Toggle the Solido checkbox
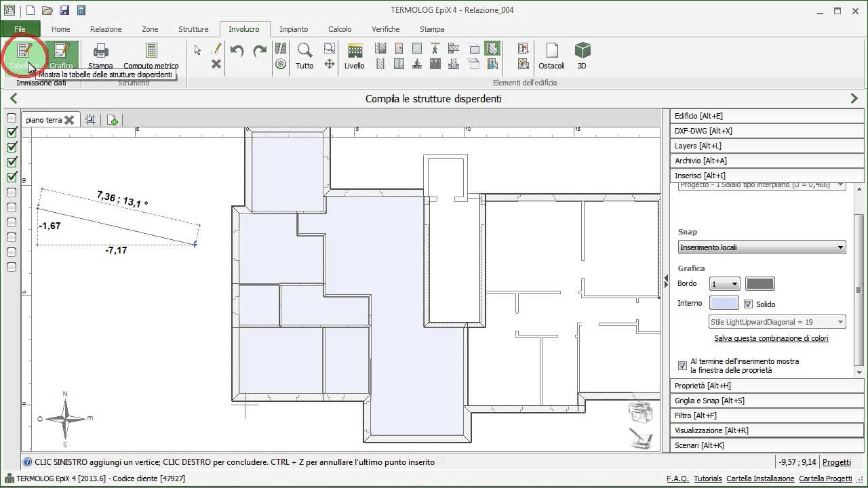This screenshot has height=488, width=868. pos(749,304)
